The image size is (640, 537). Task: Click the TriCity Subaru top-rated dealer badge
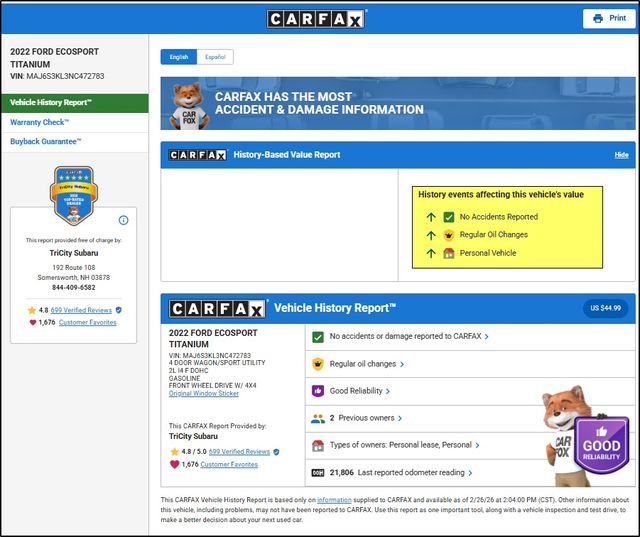coord(73,196)
